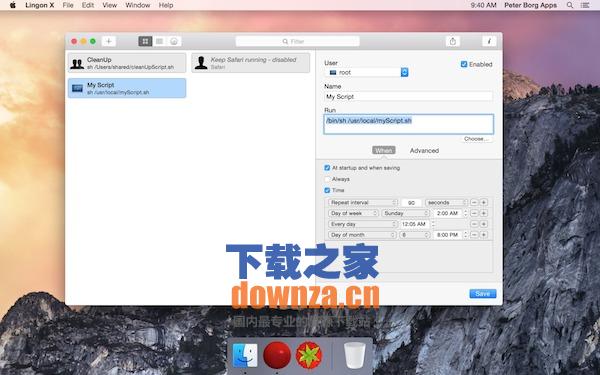Adjust the 8:00 PM time stepper

[466, 235]
